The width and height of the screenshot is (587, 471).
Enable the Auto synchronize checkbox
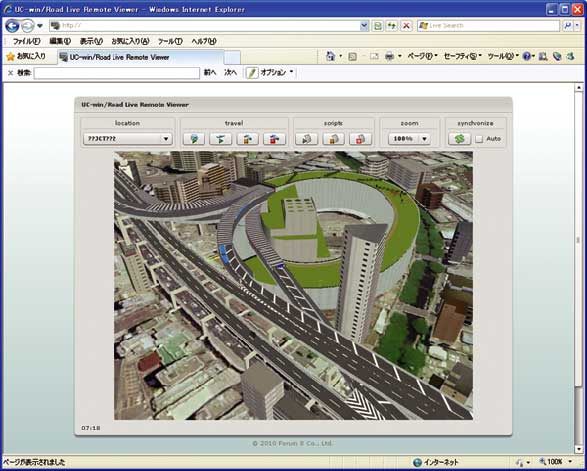[x=479, y=139]
